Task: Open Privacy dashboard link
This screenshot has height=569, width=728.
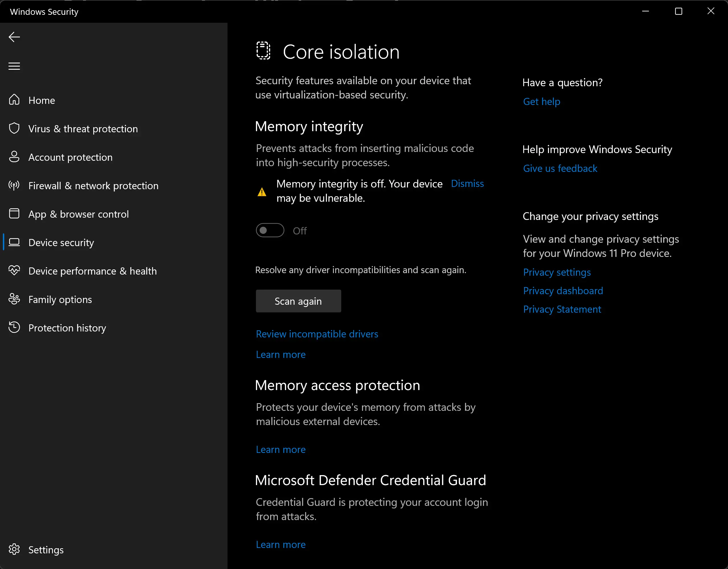Action: tap(563, 291)
